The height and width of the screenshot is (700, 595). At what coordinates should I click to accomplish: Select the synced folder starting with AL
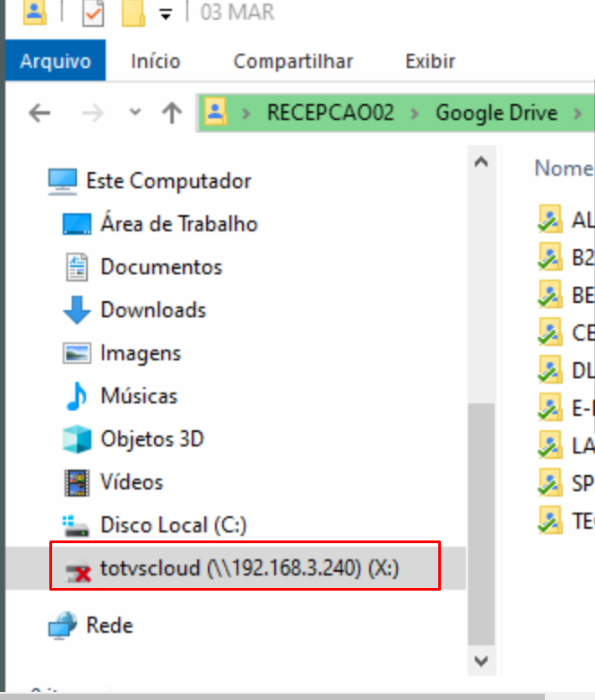[x=566, y=220]
